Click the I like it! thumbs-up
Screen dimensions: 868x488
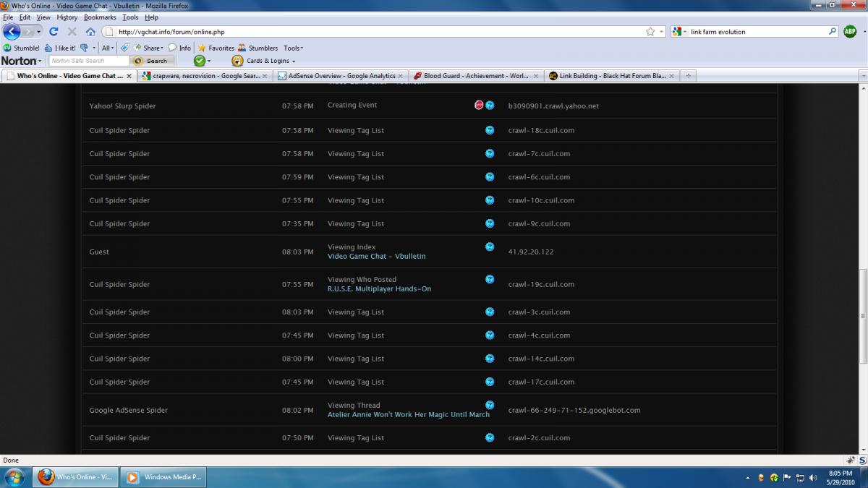tap(59, 48)
